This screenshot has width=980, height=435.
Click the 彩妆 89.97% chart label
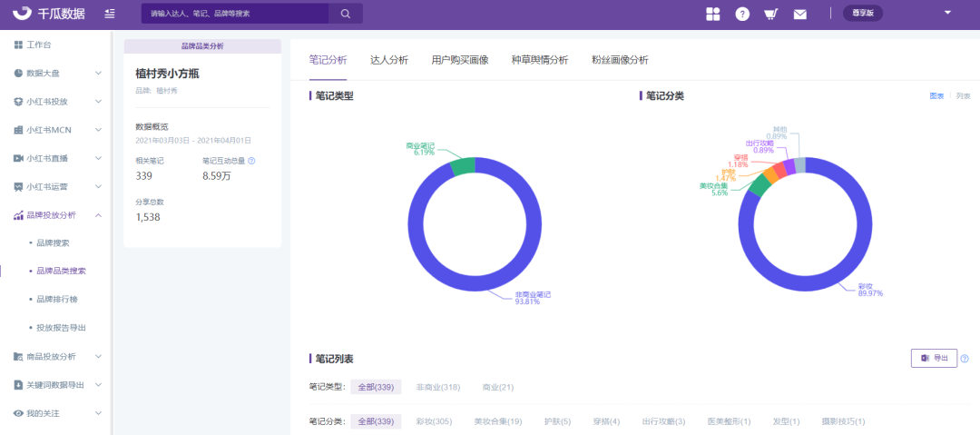(x=870, y=290)
